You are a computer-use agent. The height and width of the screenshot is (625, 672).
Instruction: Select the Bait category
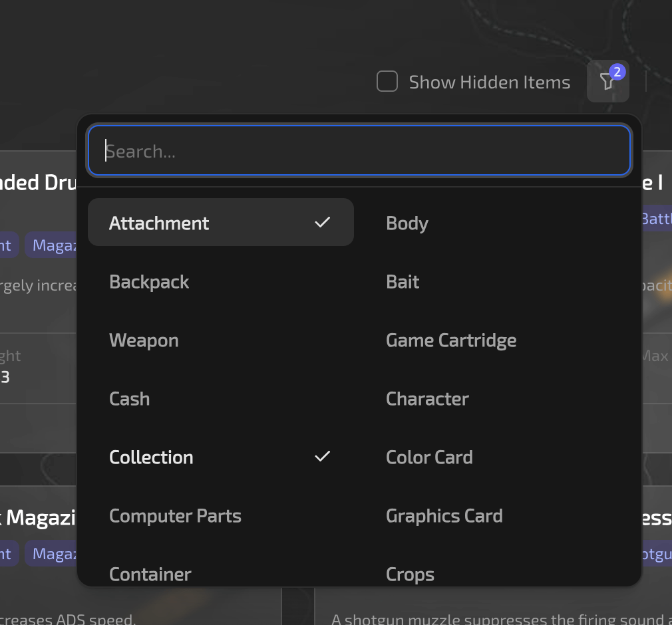[x=402, y=281]
